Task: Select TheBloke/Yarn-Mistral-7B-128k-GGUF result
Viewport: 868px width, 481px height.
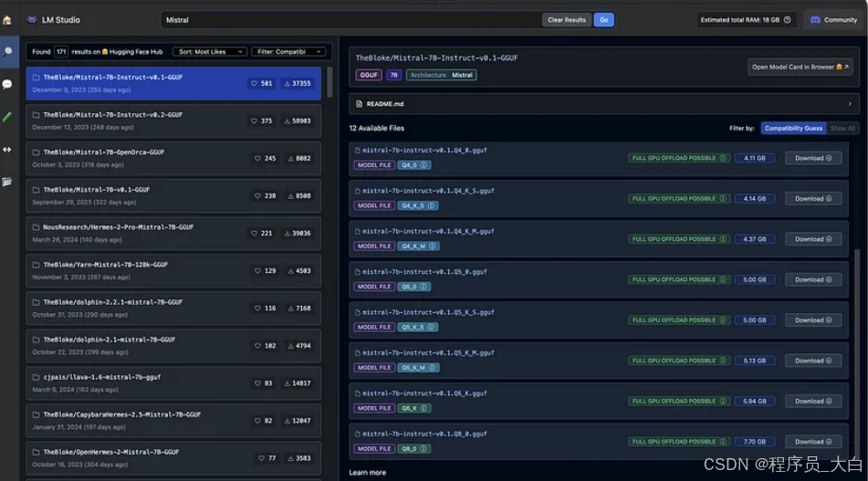Action: [x=173, y=271]
